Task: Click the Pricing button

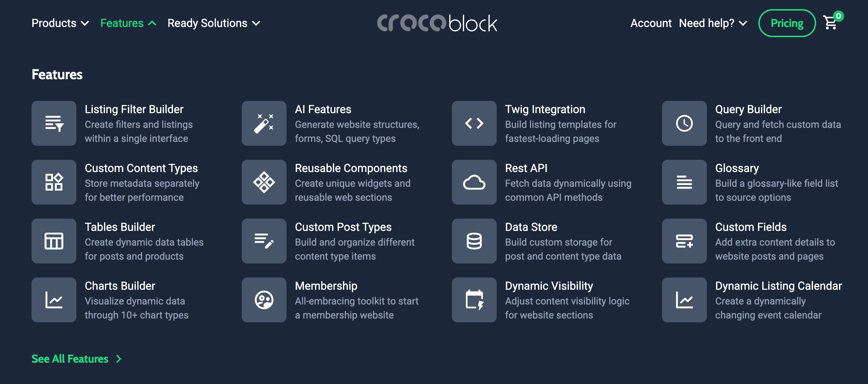Action: pos(787,23)
